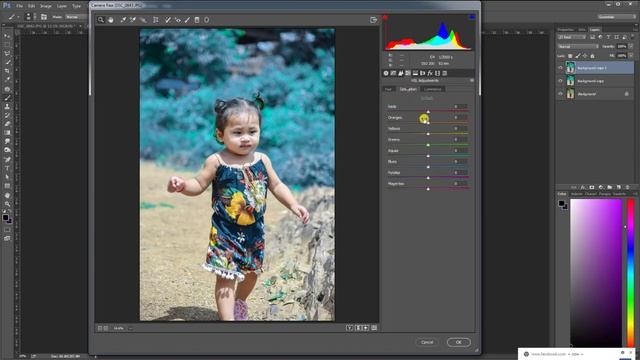The height and width of the screenshot is (360, 640).
Task: Add layer style fx in Layers panel
Action: [x=583, y=187]
